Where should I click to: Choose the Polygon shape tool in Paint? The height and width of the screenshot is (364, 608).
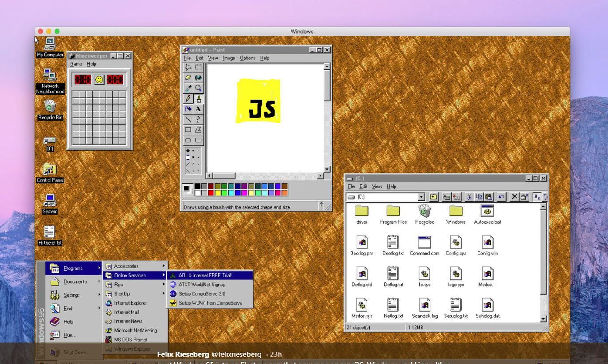(198, 130)
